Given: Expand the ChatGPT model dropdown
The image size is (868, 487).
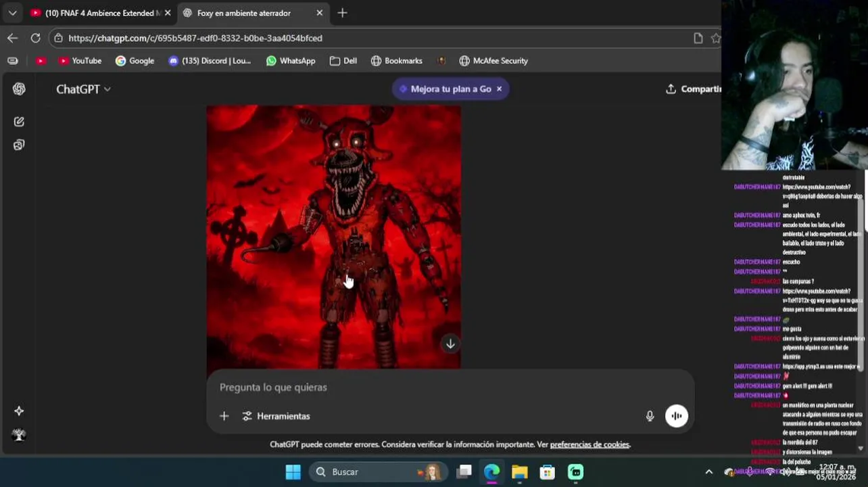Looking at the screenshot, I should pyautogui.click(x=84, y=89).
